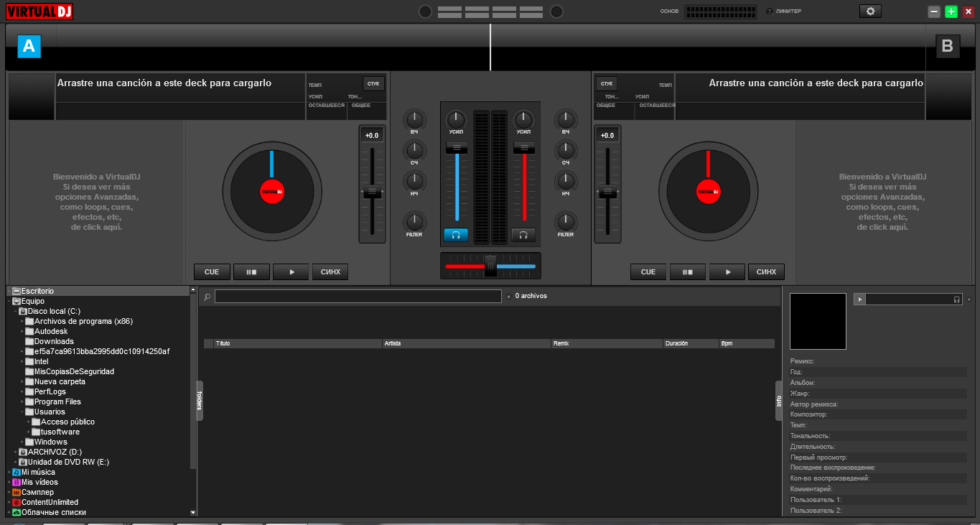Open settings with the gear icon
Viewport: 980px width, 525px height.
coord(870,11)
